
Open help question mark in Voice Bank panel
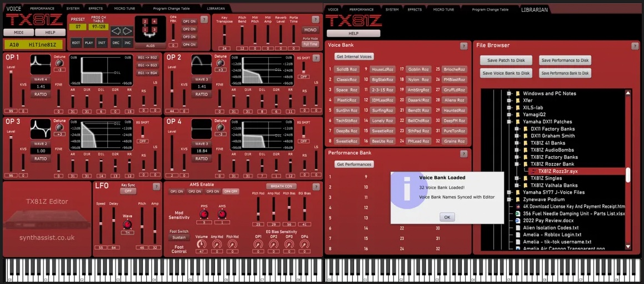coord(463,46)
